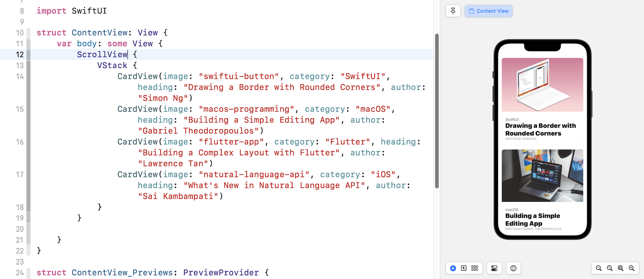Click PreviewProvider on line 24
The image size is (644, 279).
click(x=221, y=273)
